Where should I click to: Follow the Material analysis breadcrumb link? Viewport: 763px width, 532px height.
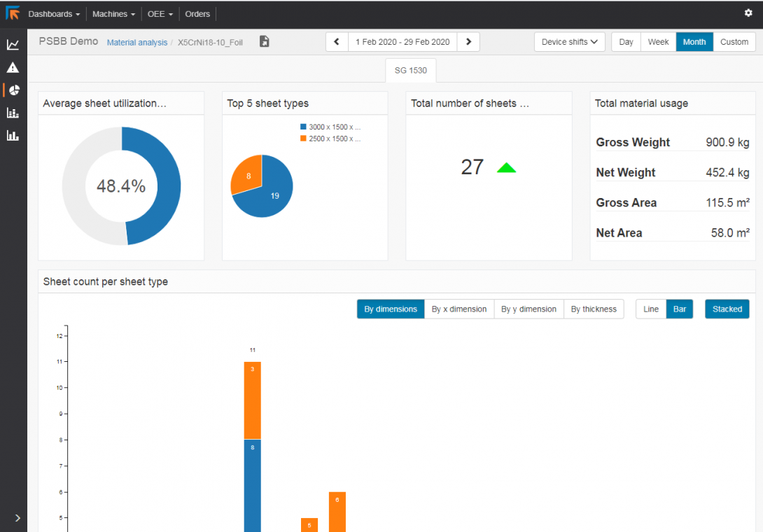click(137, 43)
